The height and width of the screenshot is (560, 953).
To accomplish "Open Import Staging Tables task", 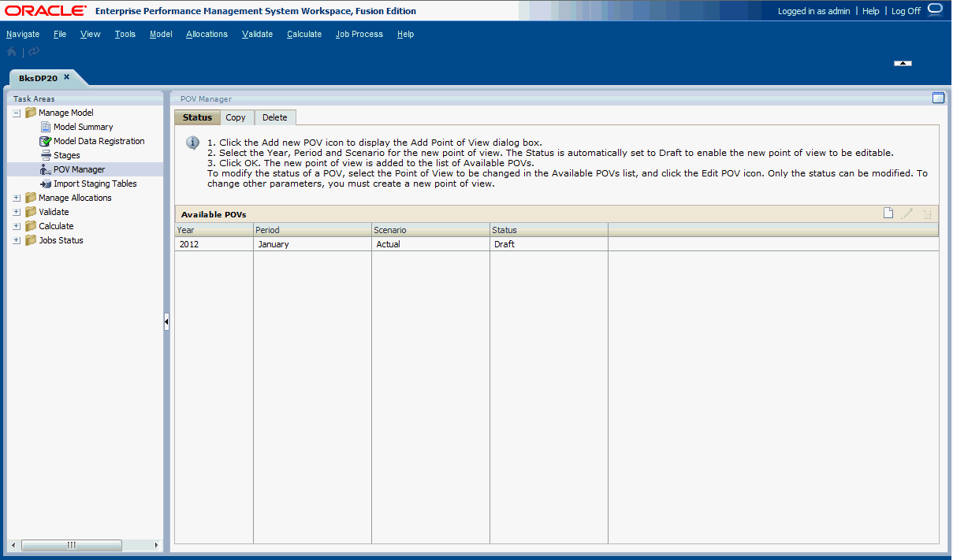I will pyautogui.click(x=95, y=184).
